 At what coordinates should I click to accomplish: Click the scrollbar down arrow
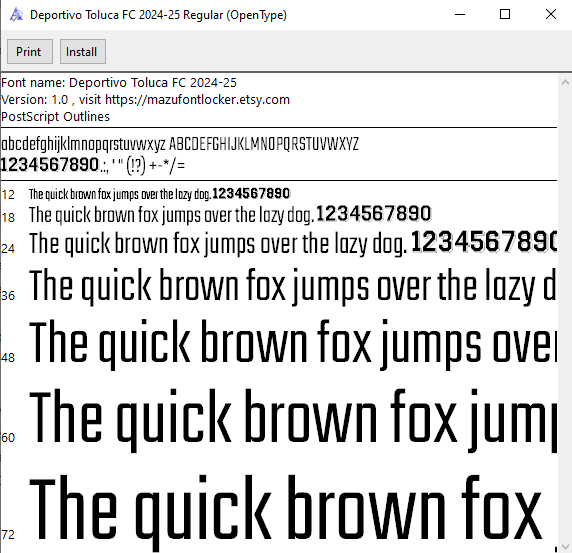point(565,546)
